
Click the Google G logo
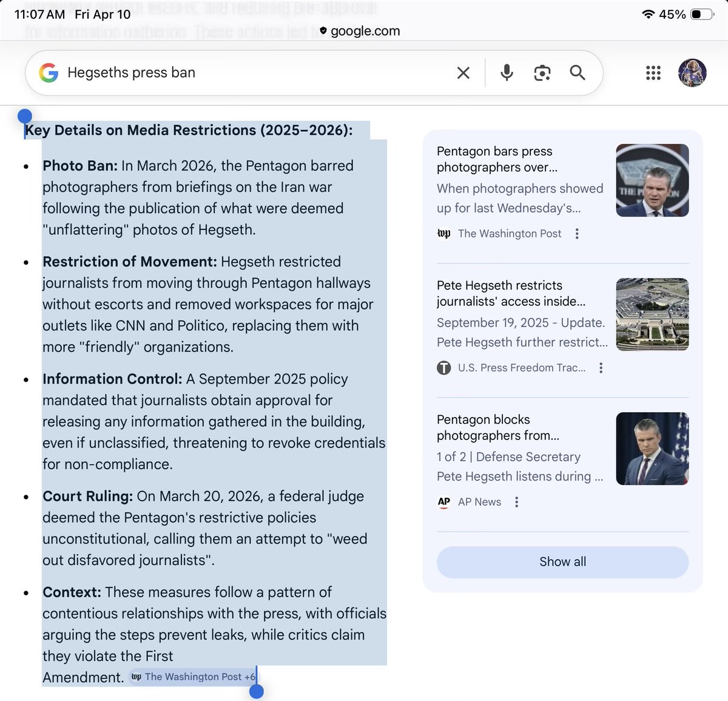(49, 73)
